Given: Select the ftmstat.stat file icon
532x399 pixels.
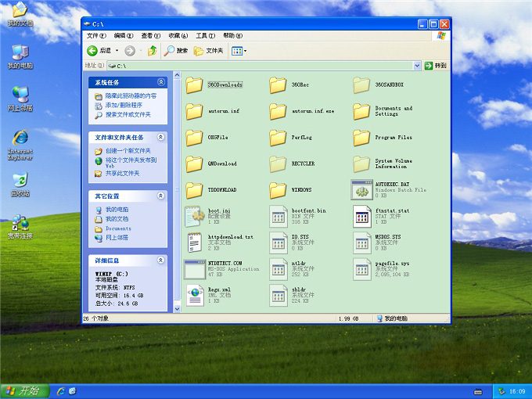Looking at the screenshot, I should [x=362, y=216].
